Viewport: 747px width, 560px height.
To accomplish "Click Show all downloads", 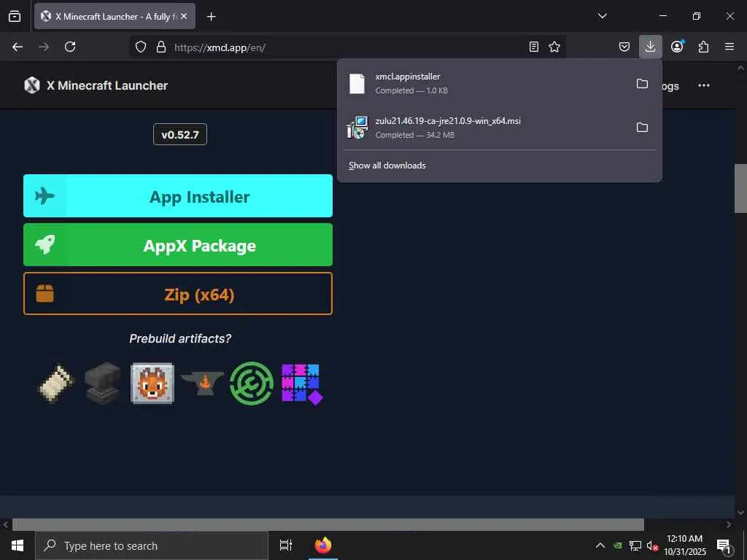I will pos(387,166).
